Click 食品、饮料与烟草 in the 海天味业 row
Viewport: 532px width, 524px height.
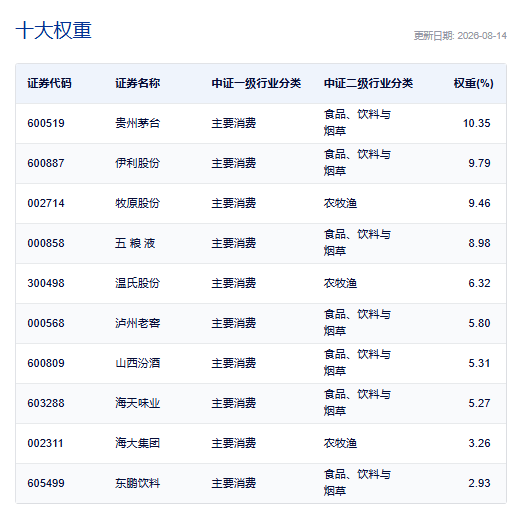point(357,403)
